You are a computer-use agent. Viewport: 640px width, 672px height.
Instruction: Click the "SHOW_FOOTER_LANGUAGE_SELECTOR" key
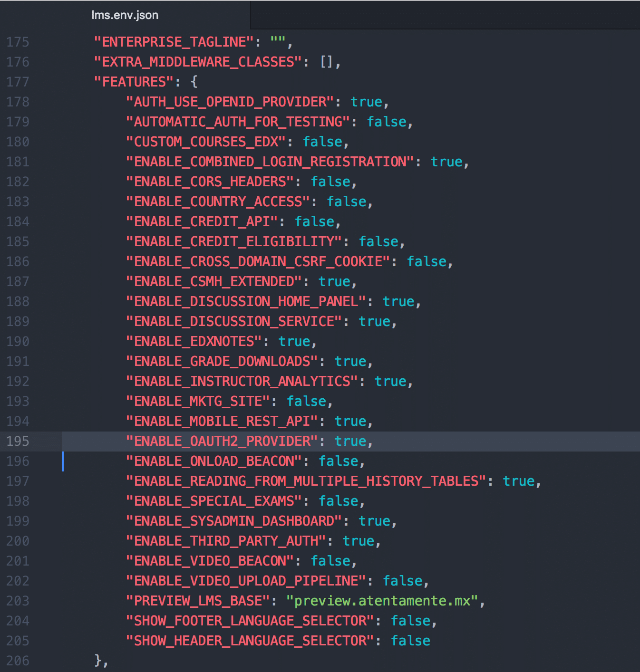[251, 621]
